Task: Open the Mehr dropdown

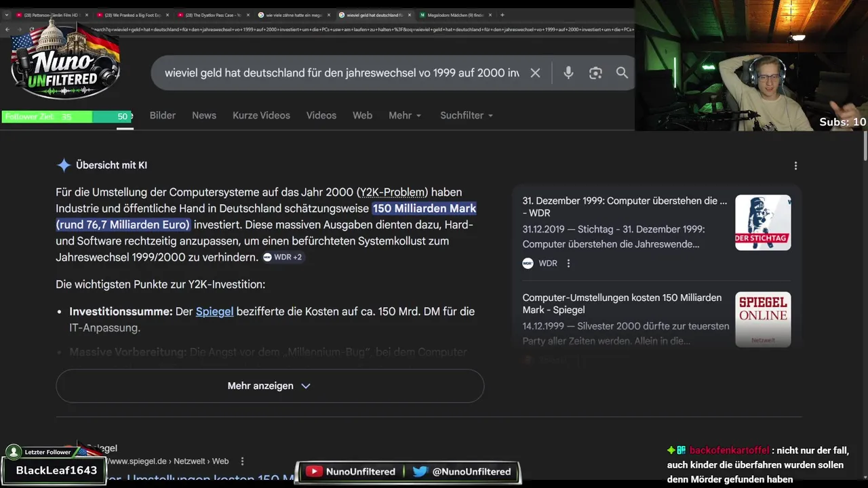Action: (x=405, y=115)
